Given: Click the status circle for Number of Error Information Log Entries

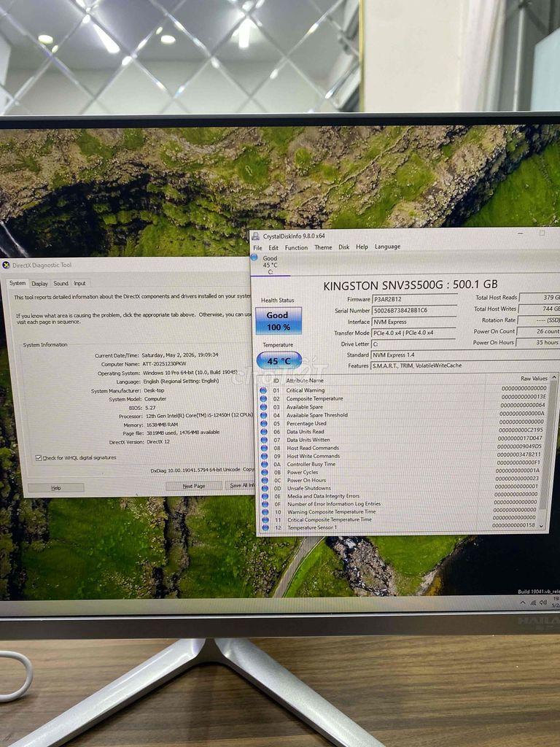Looking at the screenshot, I should (265, 504).
